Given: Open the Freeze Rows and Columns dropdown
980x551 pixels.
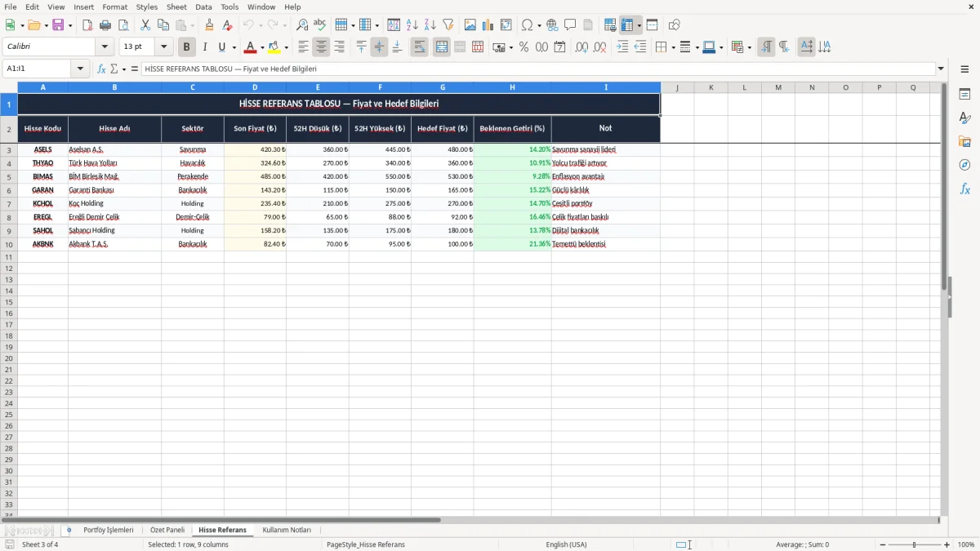Looking at the screenshot, I should click(639, 25).
